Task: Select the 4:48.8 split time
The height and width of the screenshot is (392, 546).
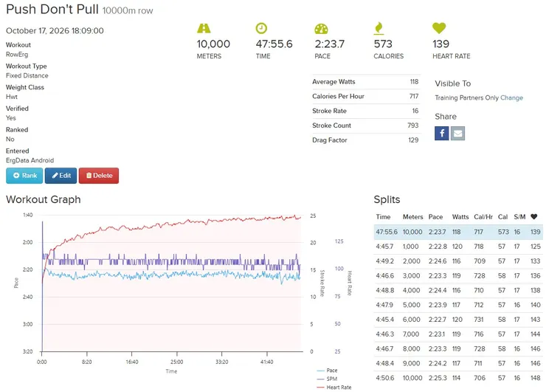Action: coord(384,291)
